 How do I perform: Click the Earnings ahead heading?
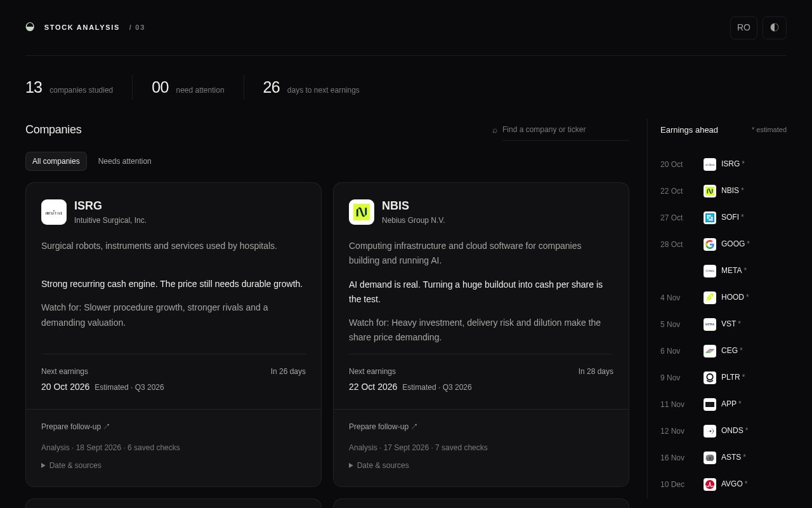coord(689,130)
